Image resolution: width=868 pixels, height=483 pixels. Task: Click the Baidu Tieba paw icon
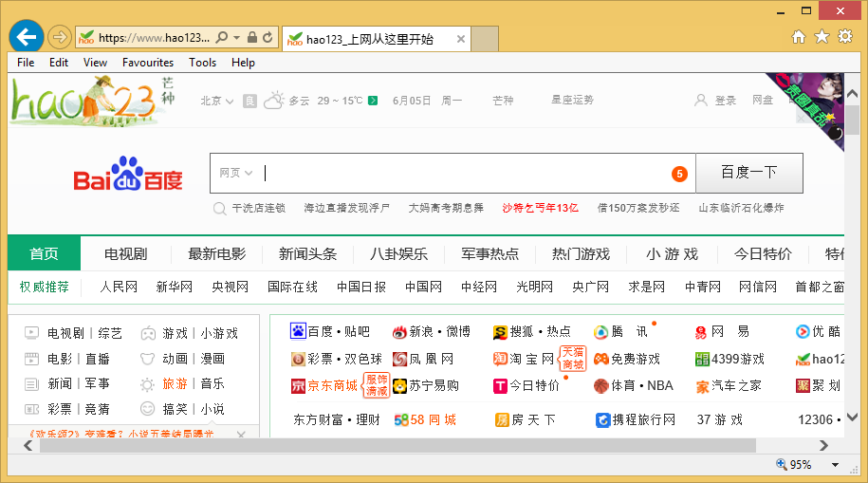pyautogui.click(x=298, y=331)
